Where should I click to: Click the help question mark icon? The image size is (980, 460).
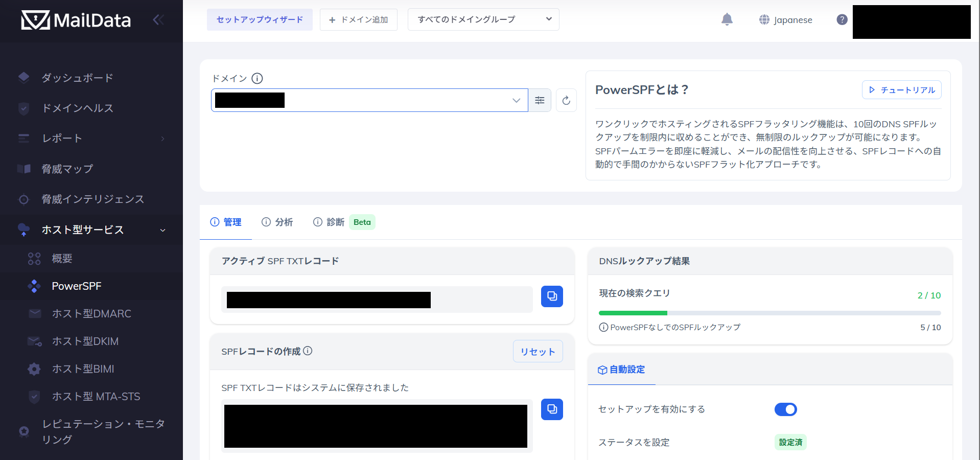[842, 19]
